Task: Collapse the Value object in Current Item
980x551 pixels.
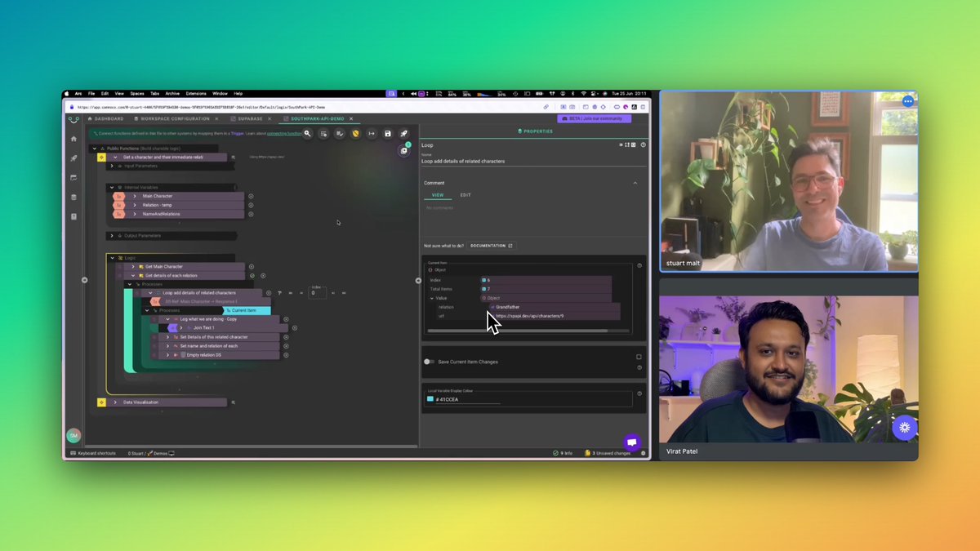Action: tap(433, 298)
